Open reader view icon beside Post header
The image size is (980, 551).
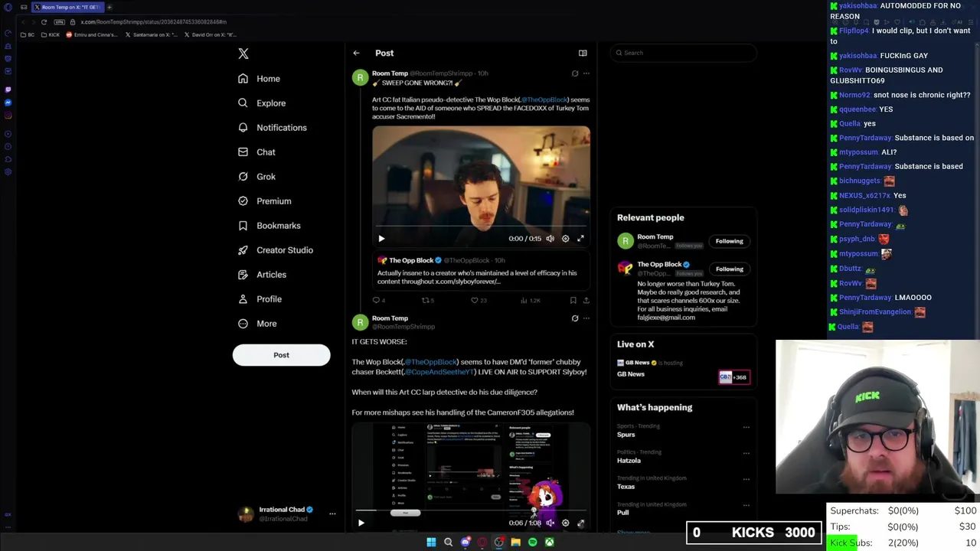point(583,53)
